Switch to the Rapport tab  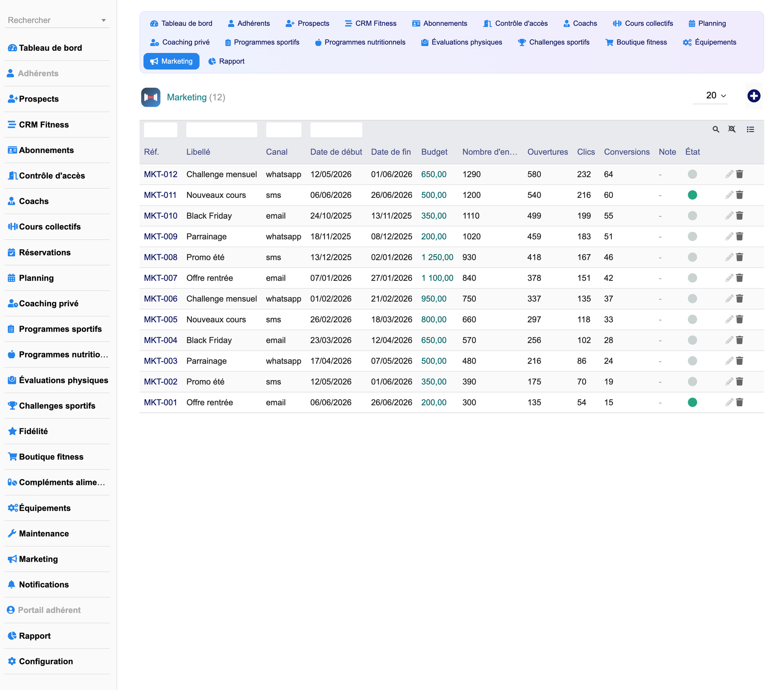[x=226, y=61]
